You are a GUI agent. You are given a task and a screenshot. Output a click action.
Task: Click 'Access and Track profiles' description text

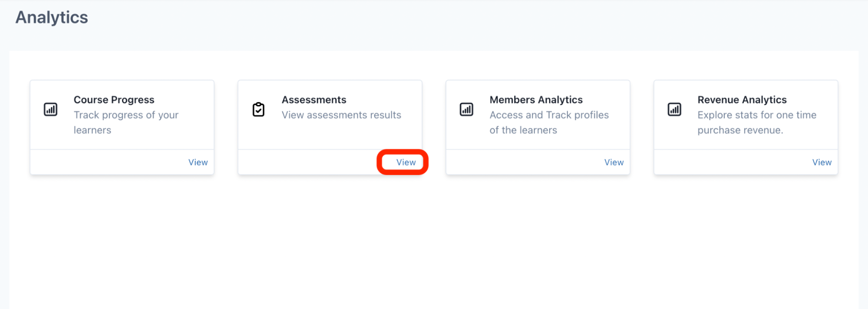[x=549, y=115]
